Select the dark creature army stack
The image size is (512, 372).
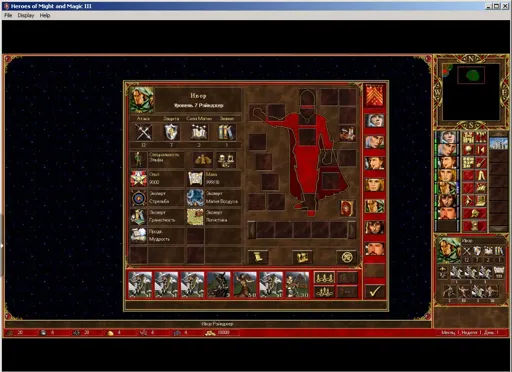(x=219, y=284)
